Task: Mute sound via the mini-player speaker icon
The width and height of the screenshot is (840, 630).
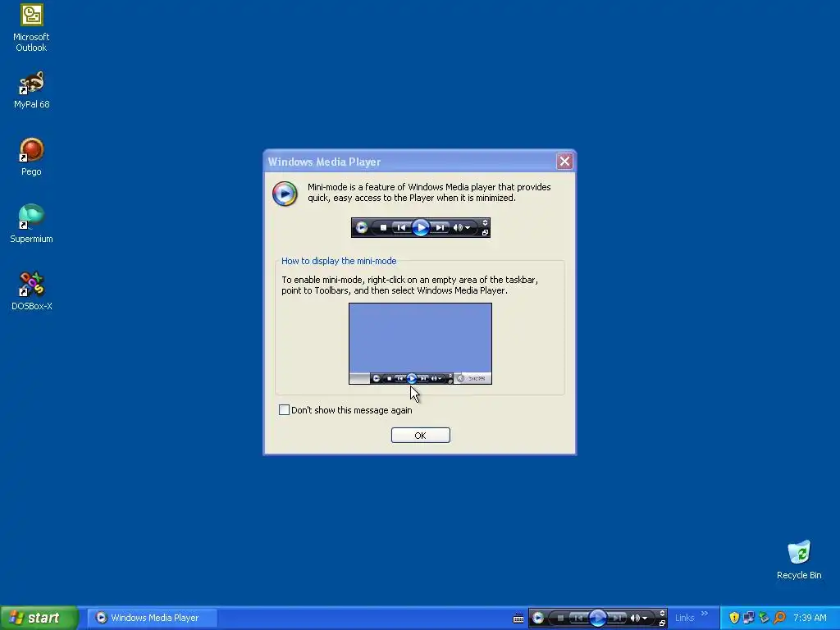Action: [635, 619]
